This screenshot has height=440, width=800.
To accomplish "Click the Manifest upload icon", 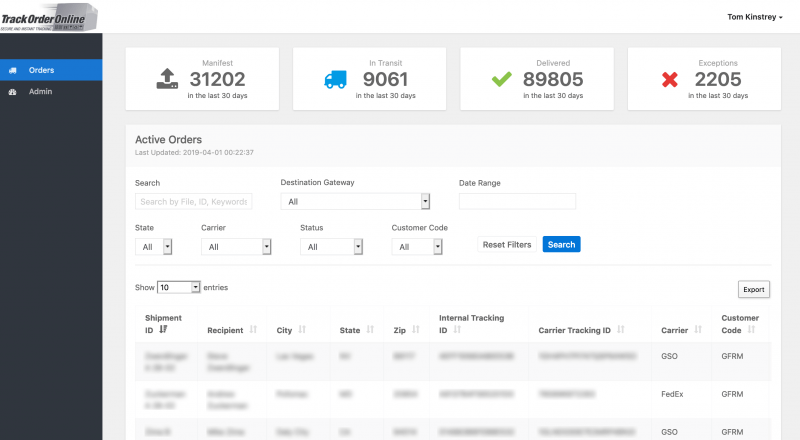I will pos(167,78).
